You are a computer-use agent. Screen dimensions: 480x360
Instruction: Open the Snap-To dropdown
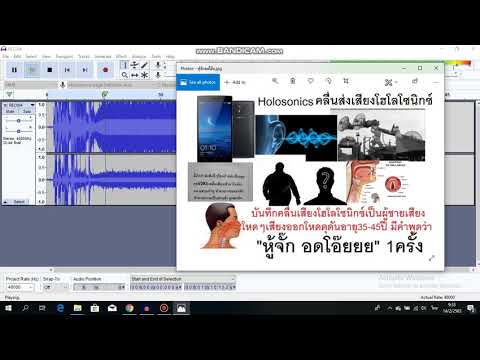point(55,287)
